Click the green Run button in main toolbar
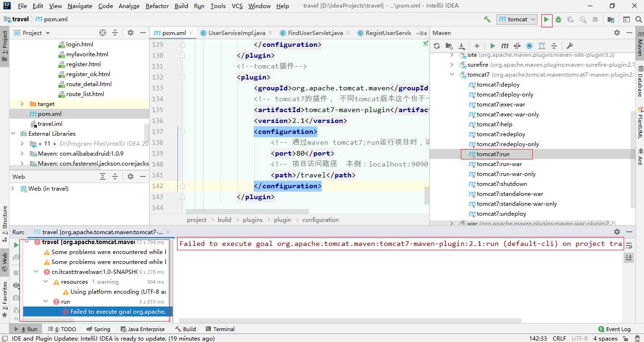Image resolution: width=644 pixels, height=342 pixels. (547, 19)
